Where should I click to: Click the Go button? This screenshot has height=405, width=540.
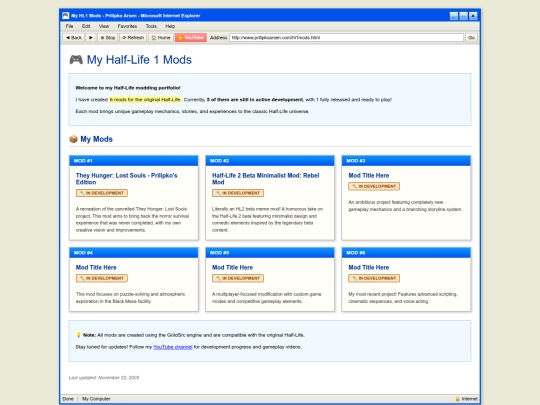coord(471,38)
